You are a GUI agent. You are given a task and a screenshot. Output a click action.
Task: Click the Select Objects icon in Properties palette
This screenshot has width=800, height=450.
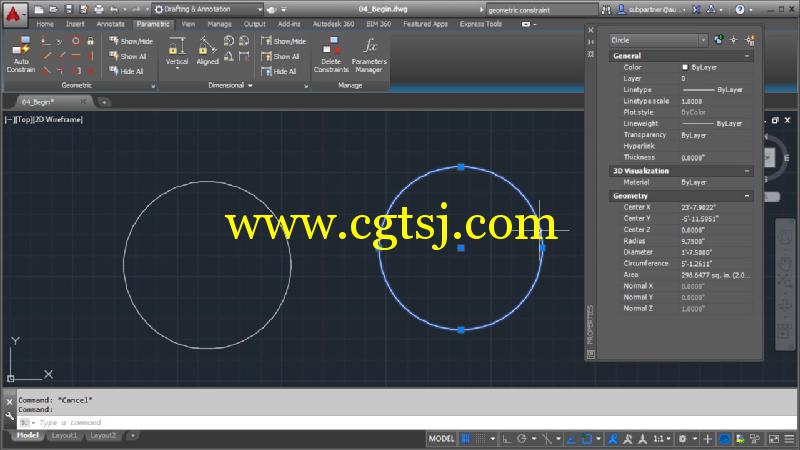734,40
